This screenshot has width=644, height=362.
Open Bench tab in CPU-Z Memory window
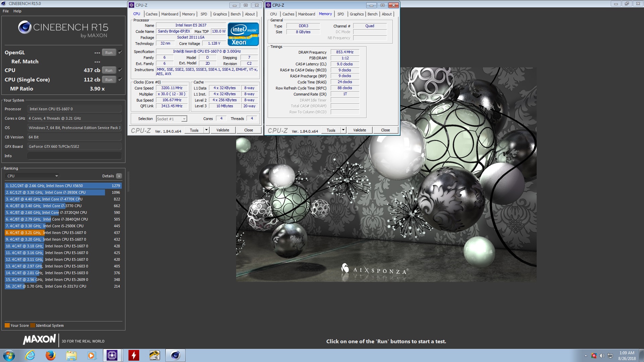pyautogui.click(x=373, y=14)
